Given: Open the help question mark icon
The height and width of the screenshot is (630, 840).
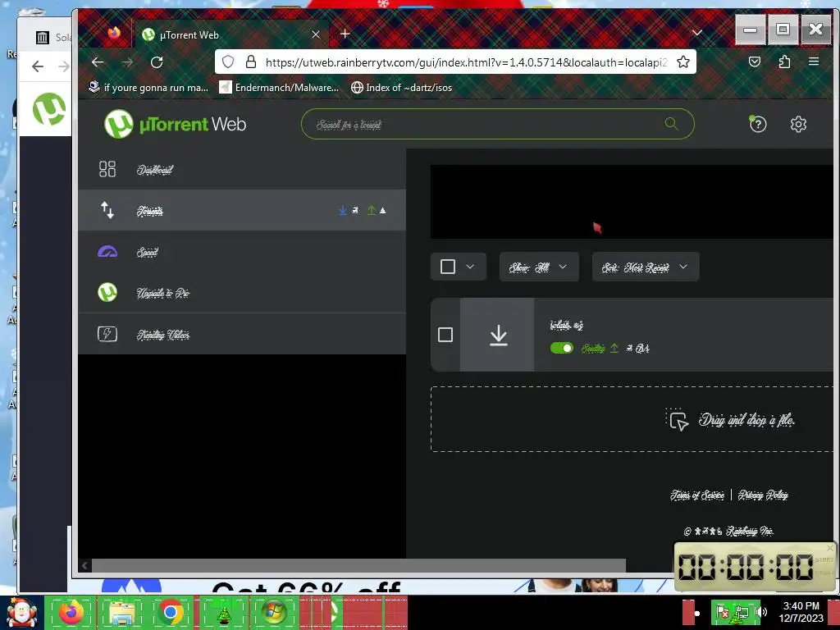Looking at the screenshot, I should (x=757, y=125).
